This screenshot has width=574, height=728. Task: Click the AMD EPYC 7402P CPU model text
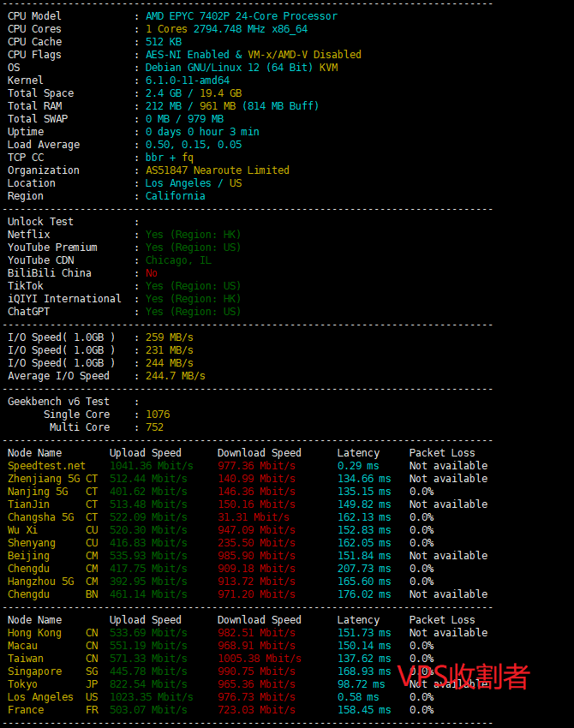point(241,16)
